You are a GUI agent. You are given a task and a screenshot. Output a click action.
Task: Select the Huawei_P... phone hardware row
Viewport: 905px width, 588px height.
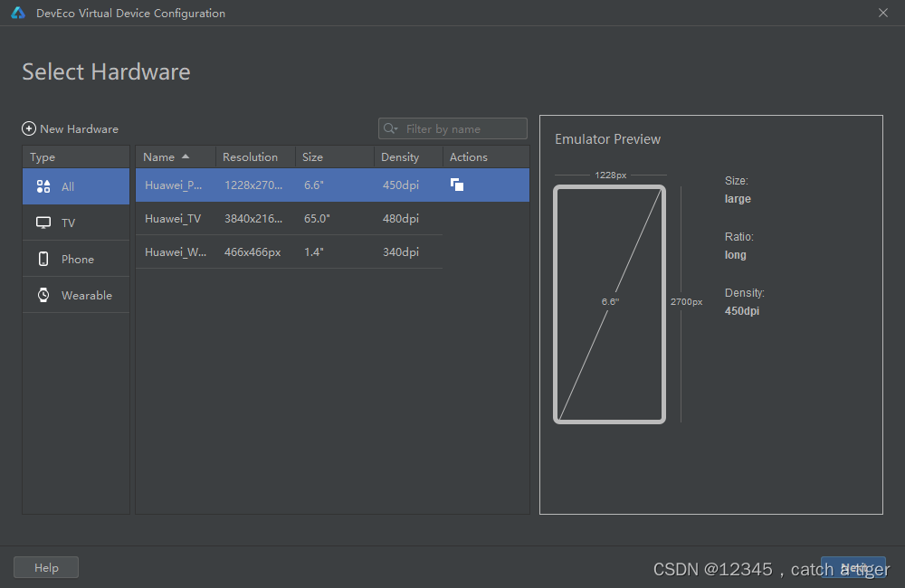click(332, 185)
